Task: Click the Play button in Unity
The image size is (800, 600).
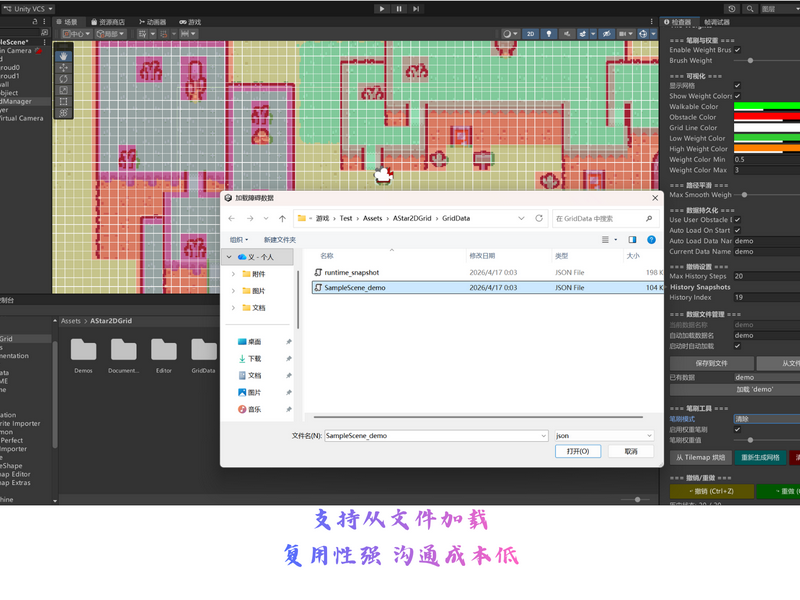Action: pyautogui.click(x=382, y=9)
